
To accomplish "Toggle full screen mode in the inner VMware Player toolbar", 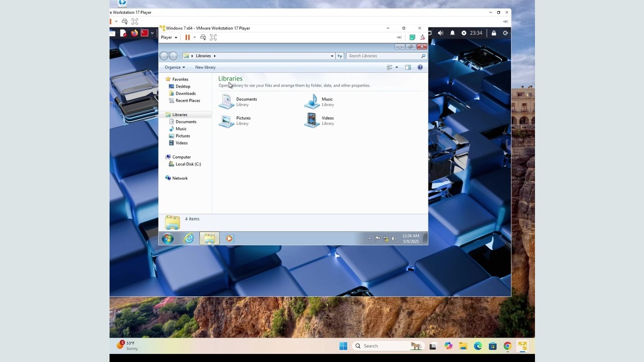I will pos(213,37).
